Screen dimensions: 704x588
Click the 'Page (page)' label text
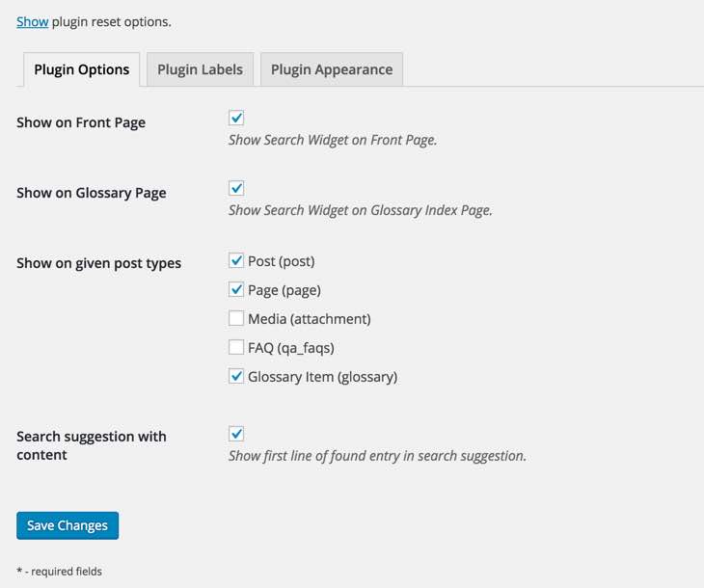click(284, 290)
